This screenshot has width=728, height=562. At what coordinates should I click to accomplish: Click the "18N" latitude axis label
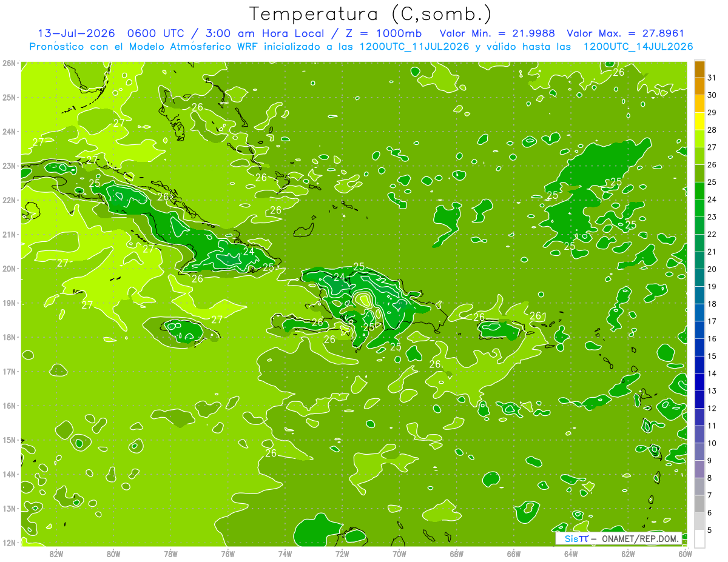(x=8, y=337)
